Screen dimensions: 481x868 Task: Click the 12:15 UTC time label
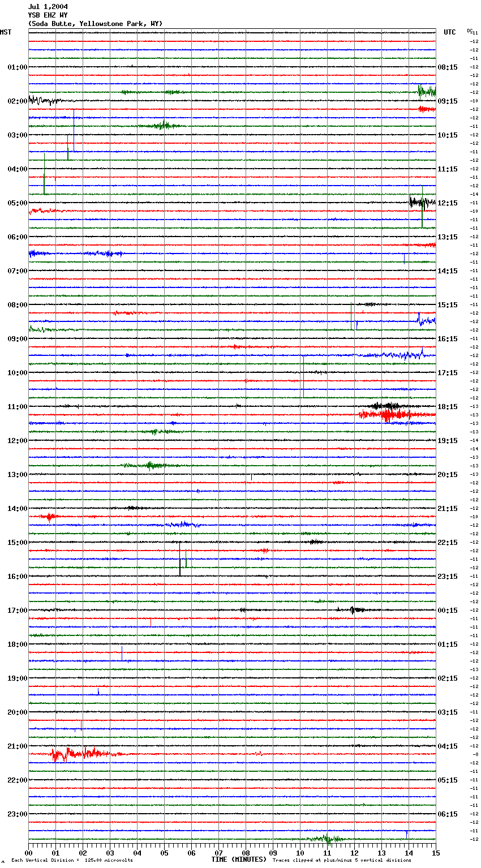click(x=448, y=203)
